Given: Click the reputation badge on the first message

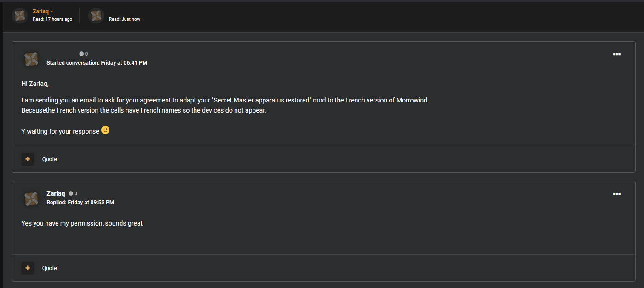Looking at the screenshot, I should (84, 54).
